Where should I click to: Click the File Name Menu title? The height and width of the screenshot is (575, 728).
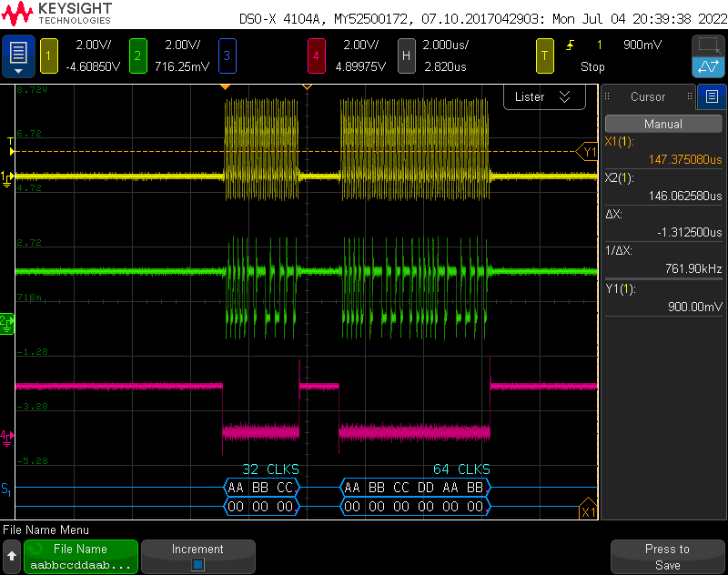46,530
